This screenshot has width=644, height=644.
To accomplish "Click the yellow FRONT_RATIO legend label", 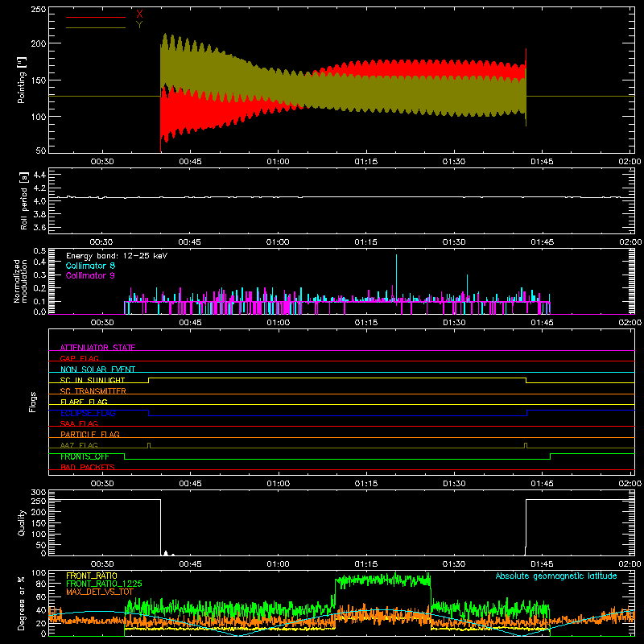I will point(92,576).
